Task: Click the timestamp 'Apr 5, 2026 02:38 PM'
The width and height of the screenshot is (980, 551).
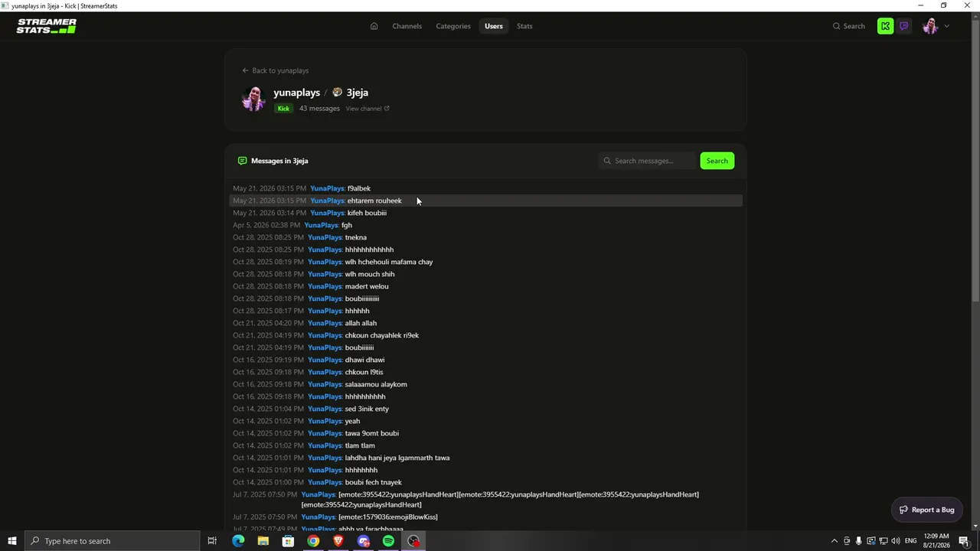Action: pos(266,225)
